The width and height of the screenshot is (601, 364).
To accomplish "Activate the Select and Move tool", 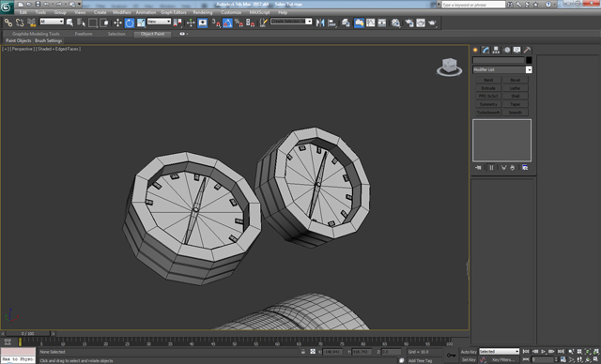I will coord(117,23).
